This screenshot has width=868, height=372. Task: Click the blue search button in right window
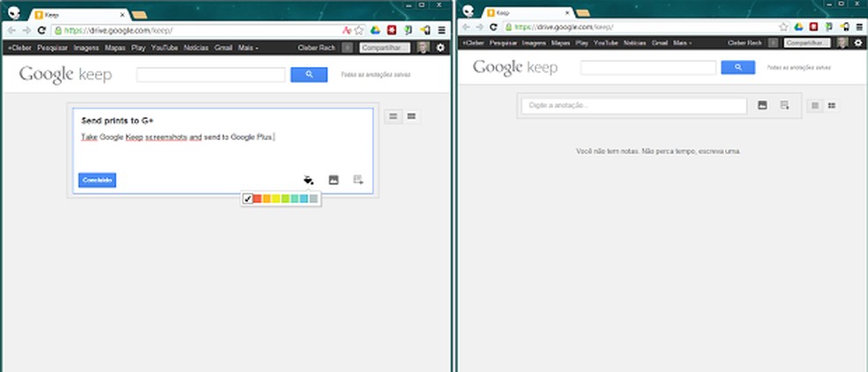pos(738,68)
